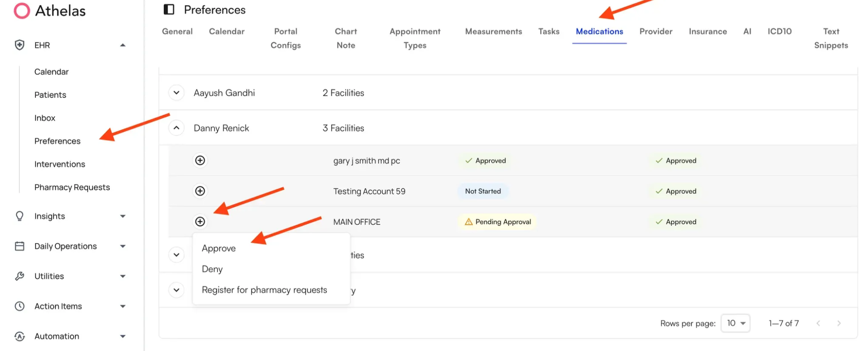Click the 2 Facilities count text
Screen dimensions: 868x351
(343, 93)
